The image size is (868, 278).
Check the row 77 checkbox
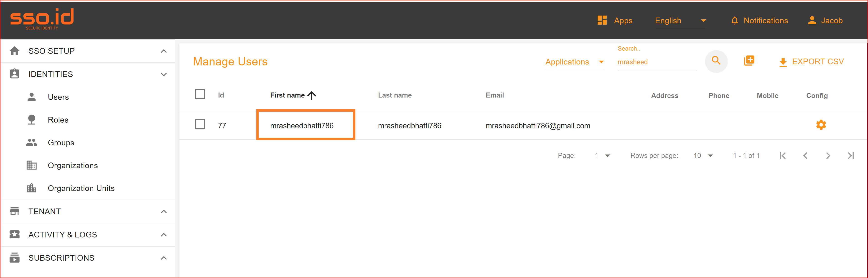pos(200,124)
